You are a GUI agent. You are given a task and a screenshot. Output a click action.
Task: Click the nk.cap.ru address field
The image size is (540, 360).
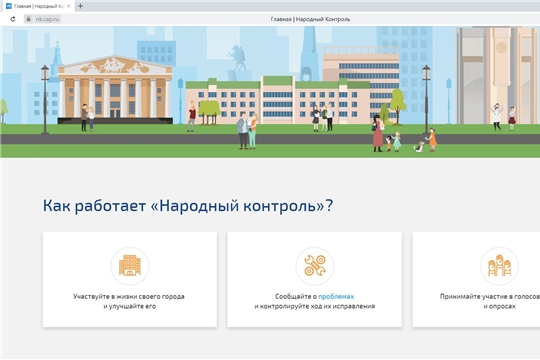click(48, 19)
